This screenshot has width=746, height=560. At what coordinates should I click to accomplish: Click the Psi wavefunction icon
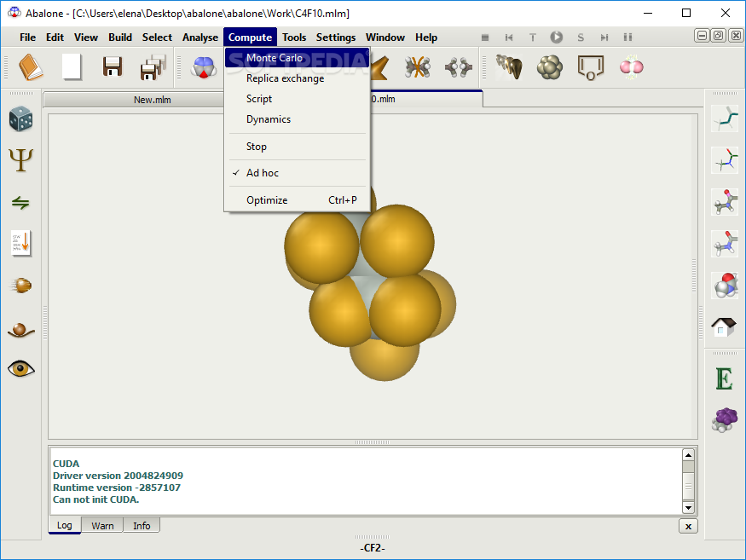coord(21,160)
